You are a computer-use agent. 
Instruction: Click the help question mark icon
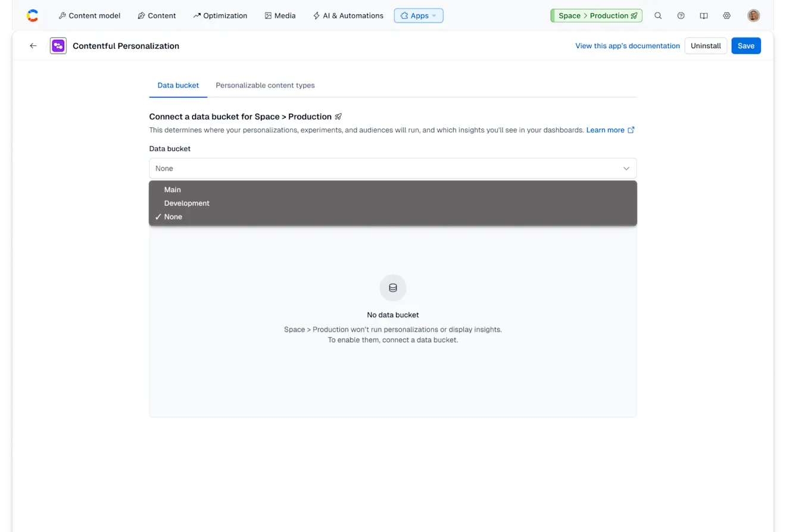(x=681, y=15)
